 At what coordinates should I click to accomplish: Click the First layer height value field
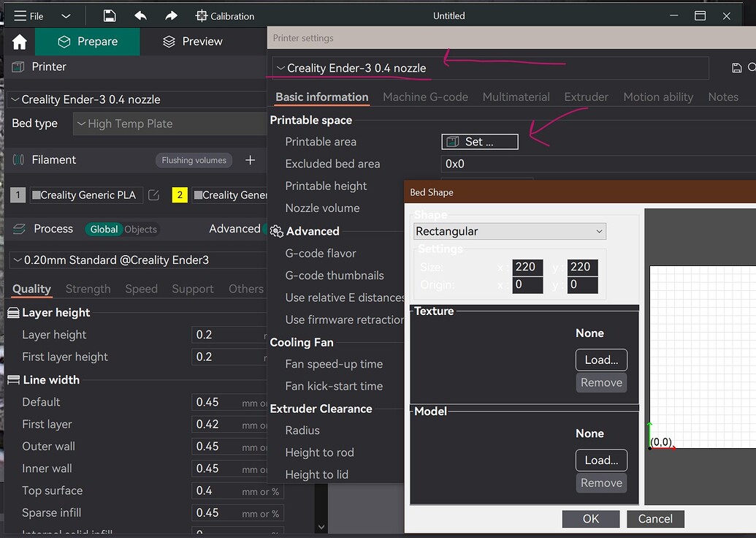click(229, 357)
